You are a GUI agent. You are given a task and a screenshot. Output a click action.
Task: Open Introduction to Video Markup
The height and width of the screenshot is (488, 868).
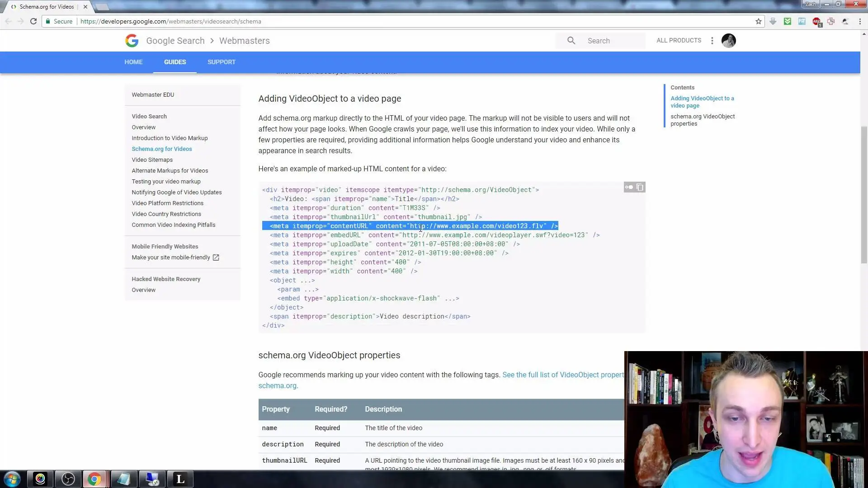pos(170,138)
